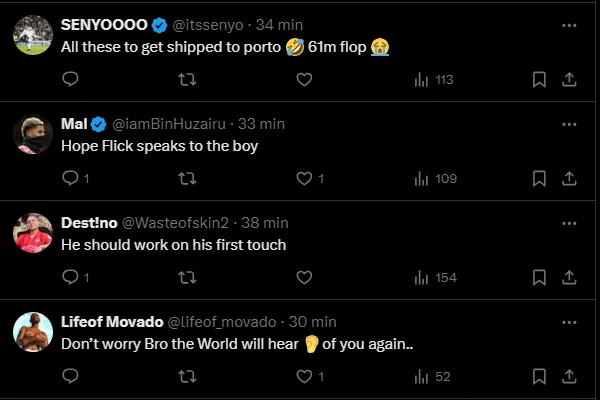Bookmark SENYOOOO's tweet

[x=539, y=79]
